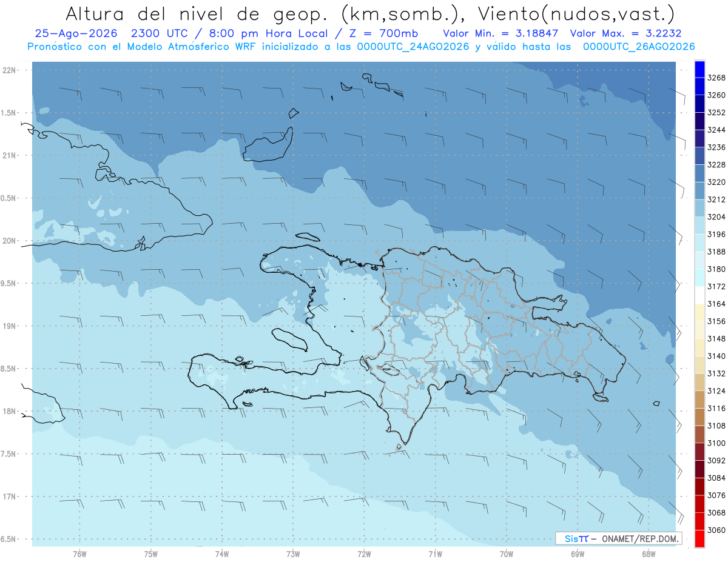Image resolution: width=728 pixels, height=562 pixels.
Task: Click the 18N latitude axis label
Action: pyautogui.click(x=10, y=411)
